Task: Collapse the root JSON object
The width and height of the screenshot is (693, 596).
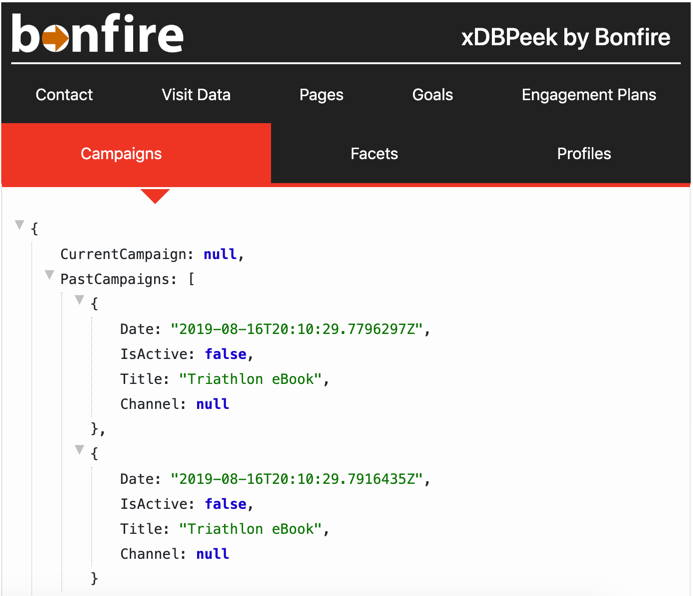Action: pyautogui.click(x=19, y=225)
